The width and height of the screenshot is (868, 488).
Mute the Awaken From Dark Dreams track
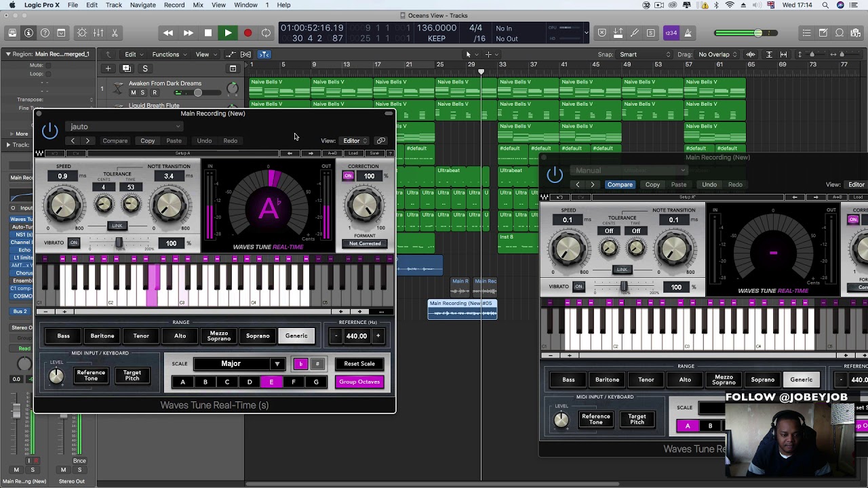coord(133,93)
